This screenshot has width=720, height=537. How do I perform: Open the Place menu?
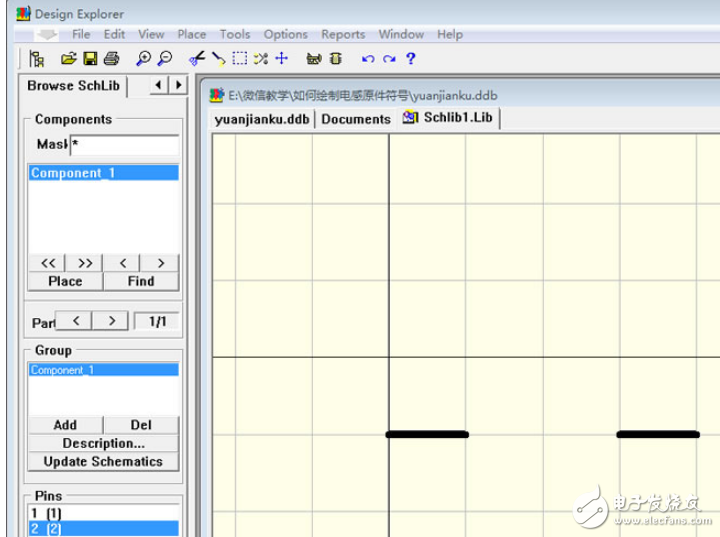coord(192,34)
